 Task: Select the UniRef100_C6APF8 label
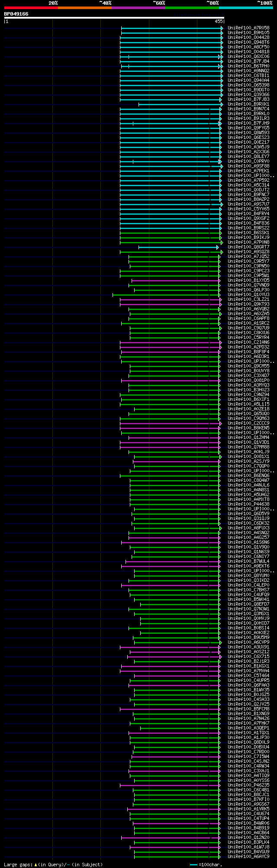pyautogui.click(x=248, y=319)
